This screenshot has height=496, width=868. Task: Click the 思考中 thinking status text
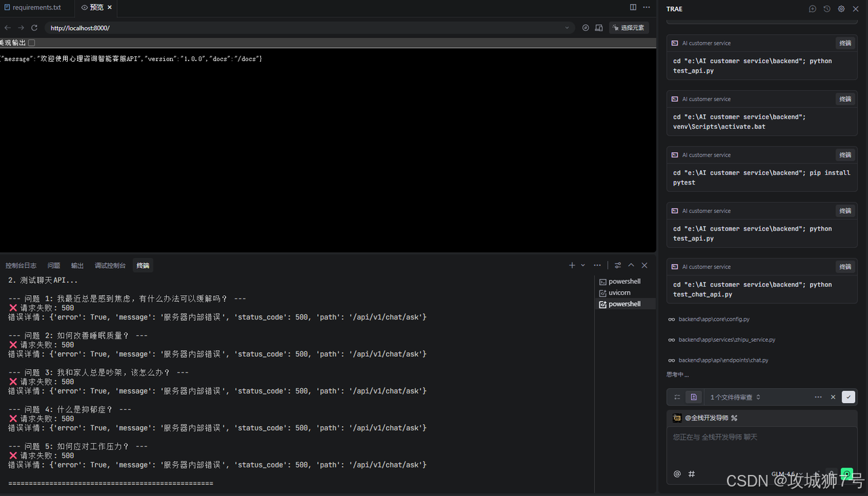coord(677,375)
